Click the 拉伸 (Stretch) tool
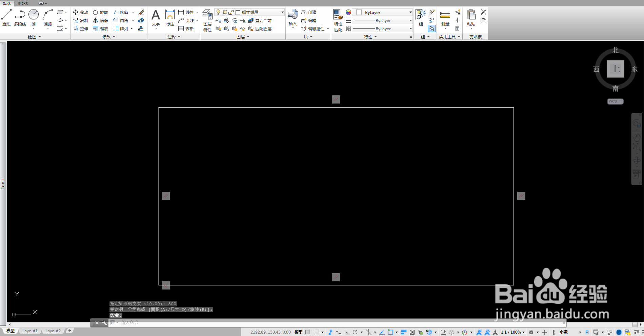This screenshot has height=336, width=644. tap(80, 29)
